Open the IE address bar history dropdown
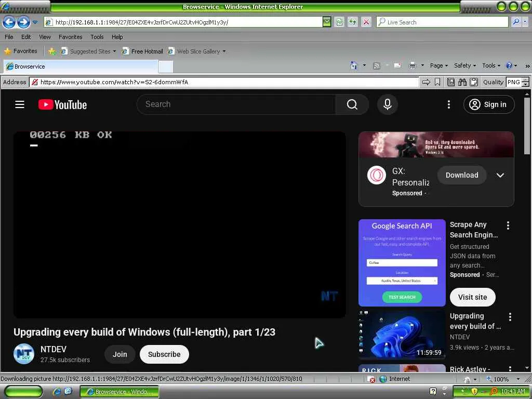The image size is (532, 399). [327, 22]
